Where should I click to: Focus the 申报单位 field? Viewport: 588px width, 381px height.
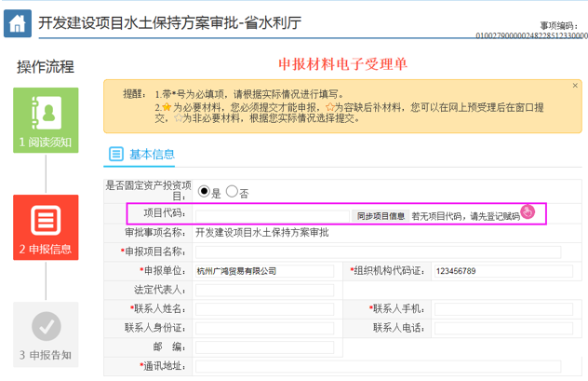(x=266, y=271)
